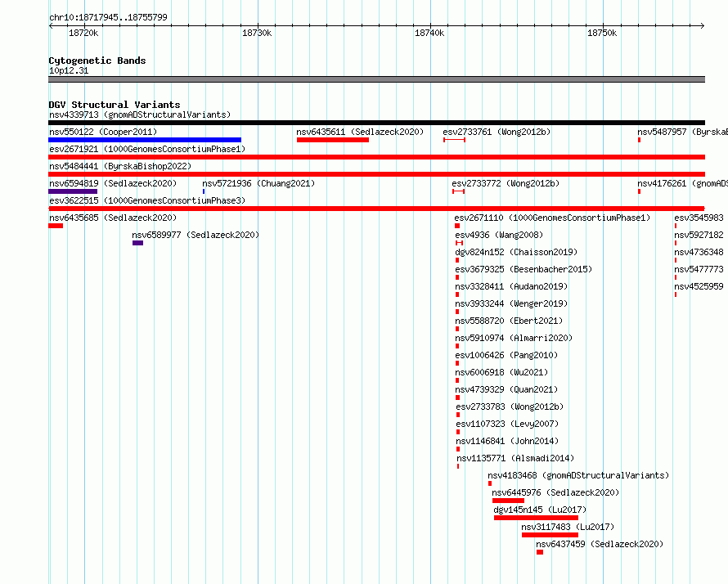
Task: Open nsv4525959 variant label
Action: (x=699, y=286)
